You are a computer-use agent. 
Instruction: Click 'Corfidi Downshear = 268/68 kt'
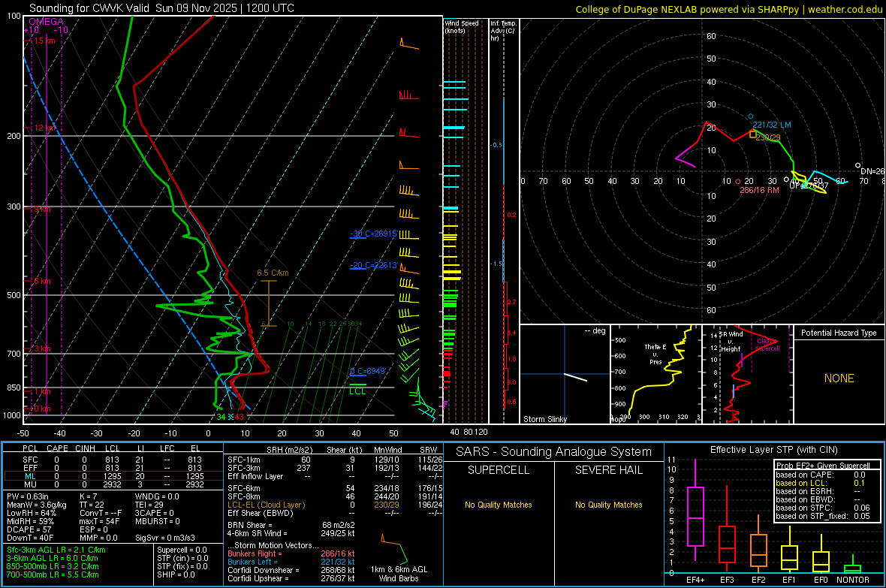point(291,570)
